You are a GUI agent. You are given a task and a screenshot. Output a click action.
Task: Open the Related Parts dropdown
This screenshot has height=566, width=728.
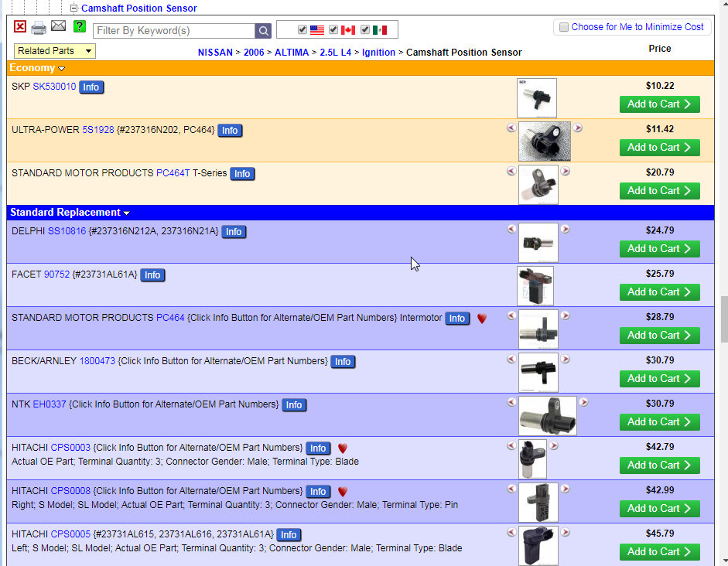[x=55, y=51]
